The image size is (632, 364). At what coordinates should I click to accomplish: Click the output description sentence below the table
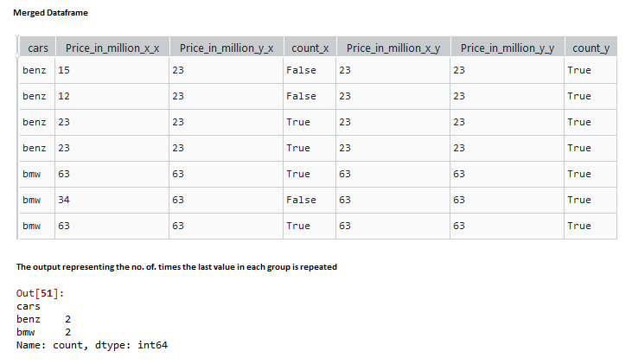(x=176, y=266)
